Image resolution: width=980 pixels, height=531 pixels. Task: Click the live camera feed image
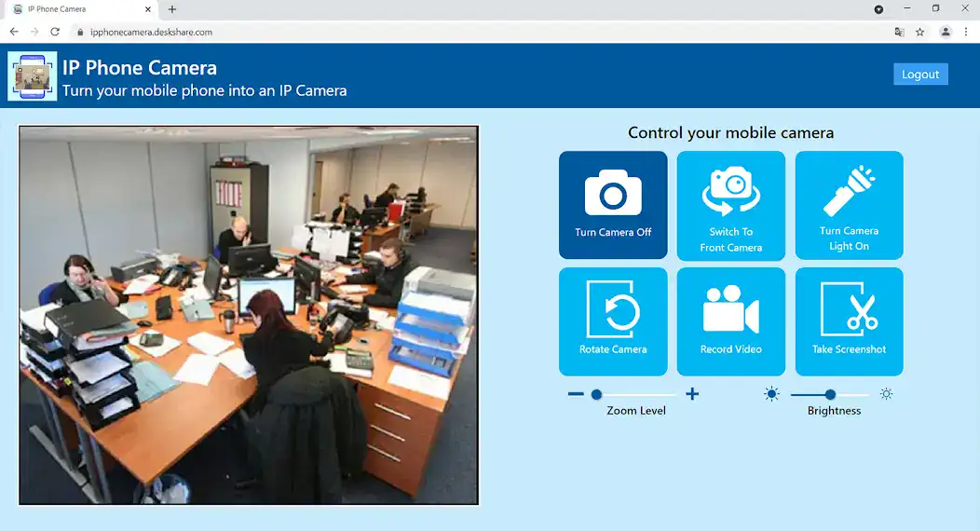249,315
